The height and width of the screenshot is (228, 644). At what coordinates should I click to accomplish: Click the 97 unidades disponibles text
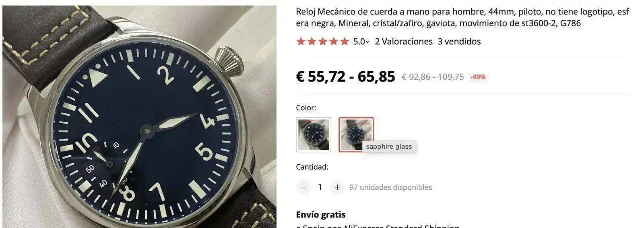[x=390, y=187]
